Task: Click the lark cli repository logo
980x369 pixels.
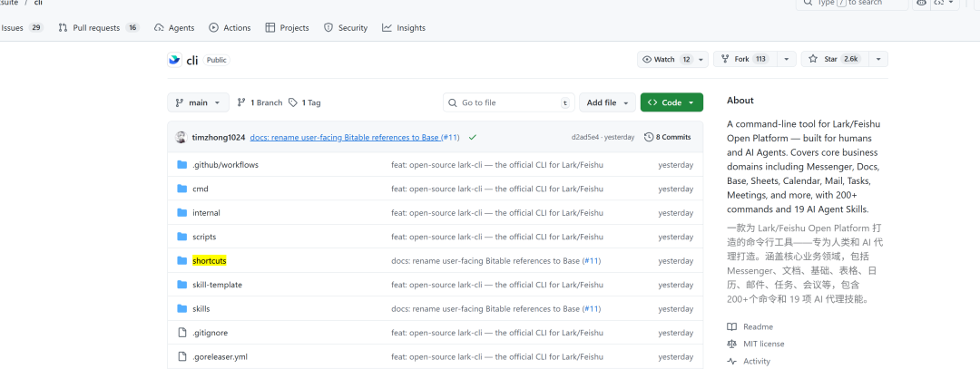Action: [174, 60]
